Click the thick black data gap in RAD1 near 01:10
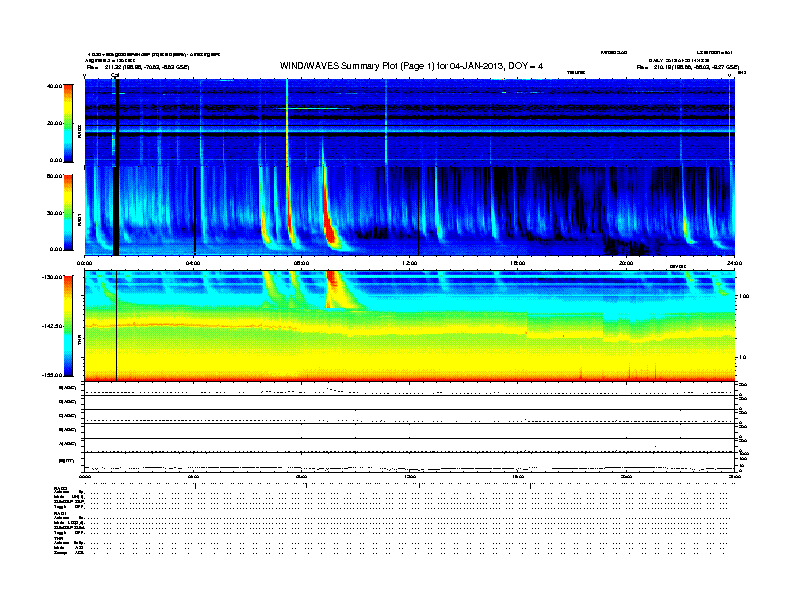 coord(116,211)
